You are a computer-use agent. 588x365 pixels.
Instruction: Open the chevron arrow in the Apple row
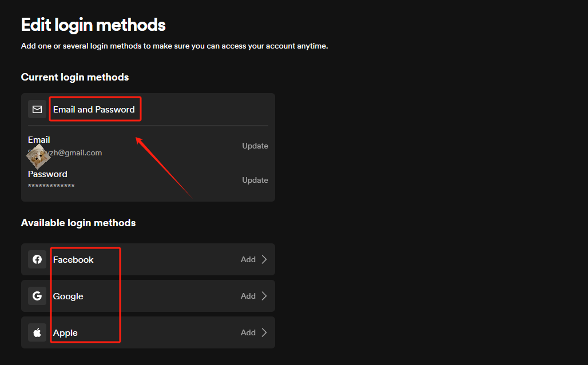click(264, 332)
